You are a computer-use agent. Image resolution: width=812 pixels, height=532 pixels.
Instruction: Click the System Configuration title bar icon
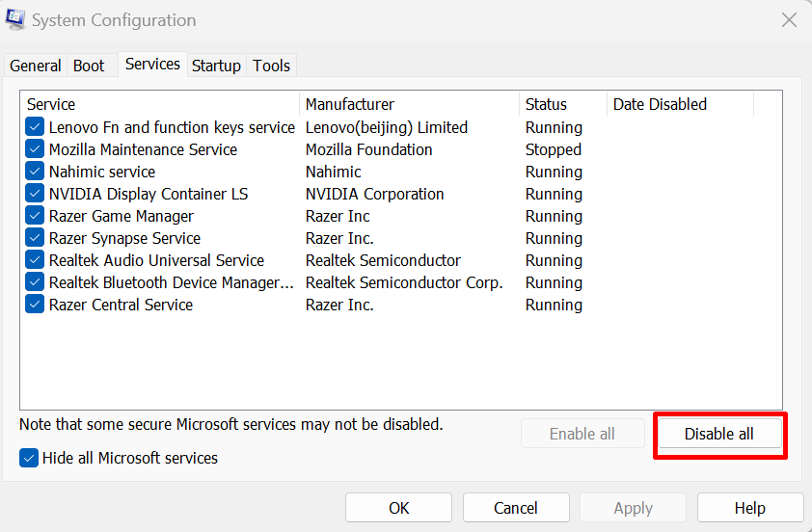tap(16, 20)
